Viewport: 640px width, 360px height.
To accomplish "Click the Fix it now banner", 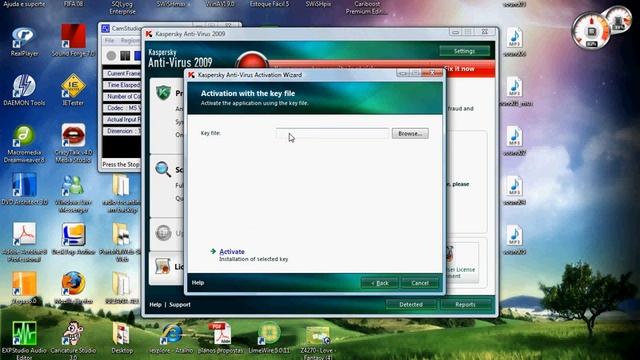I will [459, 69].
